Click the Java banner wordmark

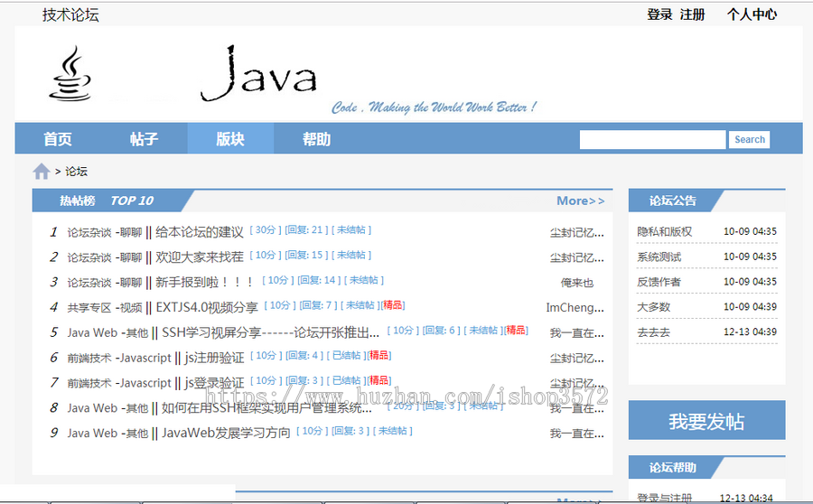pos(258,74)
